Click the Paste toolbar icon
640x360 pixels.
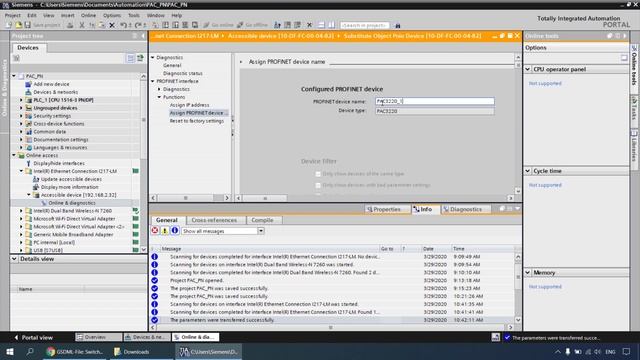(102, 25)
